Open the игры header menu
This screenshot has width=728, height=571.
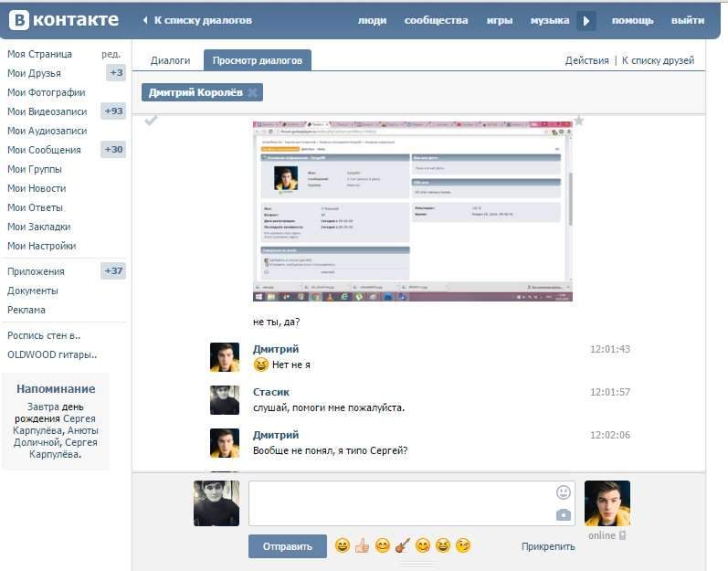[x=500, y=20]
